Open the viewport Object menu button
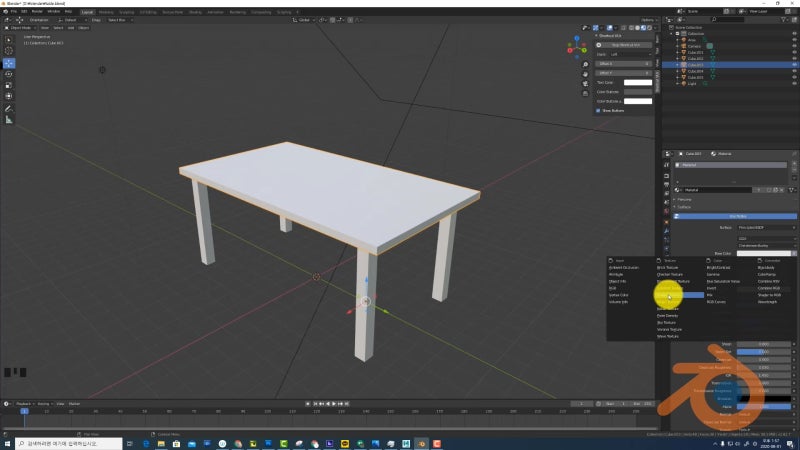800x450 pixels. (84, 28)
